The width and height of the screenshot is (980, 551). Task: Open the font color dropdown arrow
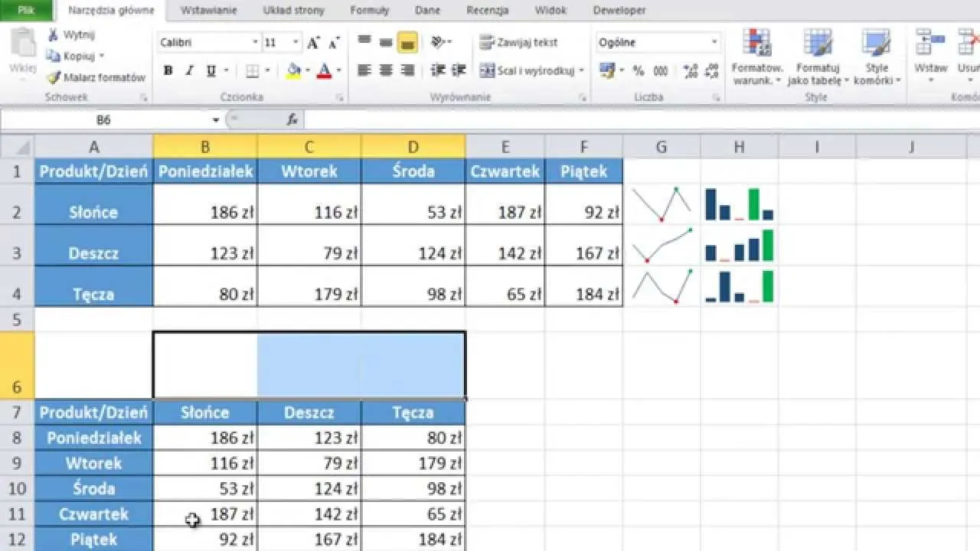pos(338,70)
